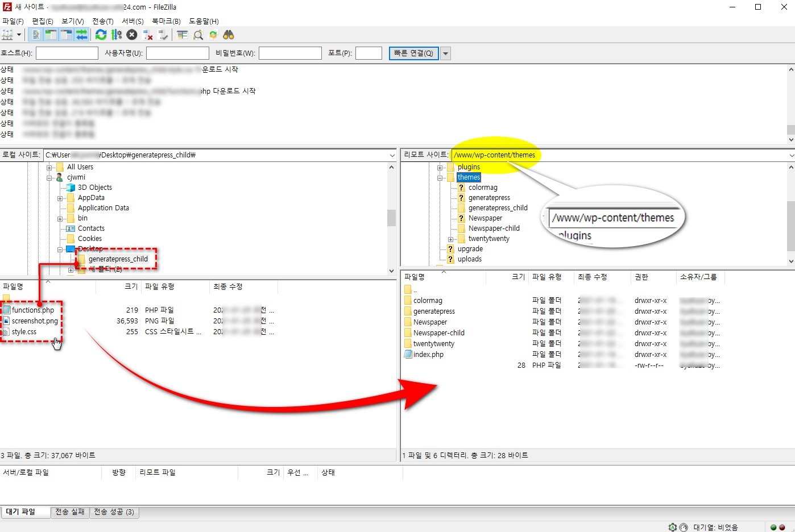Open the Site Manager icon
795x532 pixels.
(x=7, y=35)
